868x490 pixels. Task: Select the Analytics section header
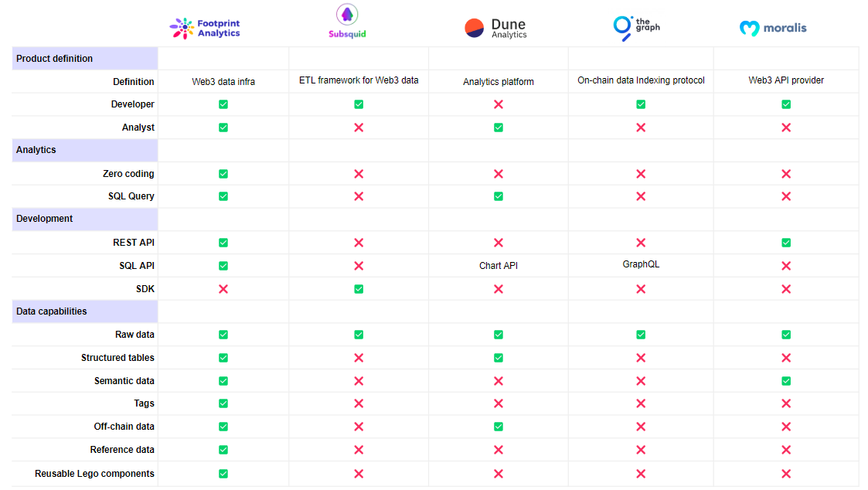click(x=85, y=150)
